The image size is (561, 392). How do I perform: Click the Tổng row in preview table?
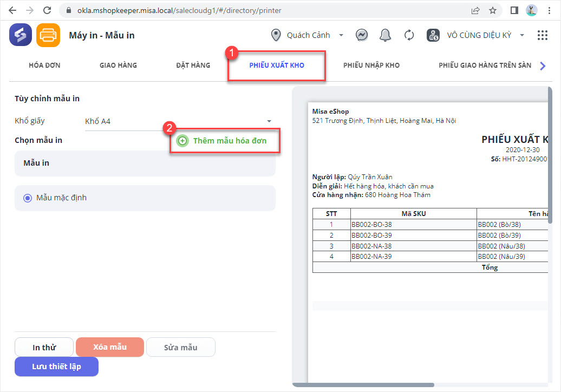[x=430, y=267]
